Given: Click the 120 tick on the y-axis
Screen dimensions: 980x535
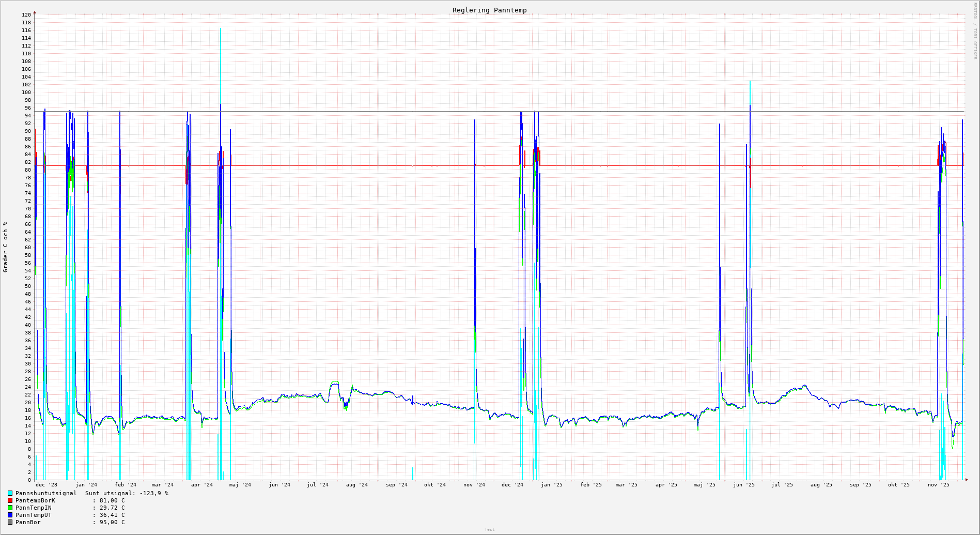Looking at the screenshot, I should [x=26, y=15].
